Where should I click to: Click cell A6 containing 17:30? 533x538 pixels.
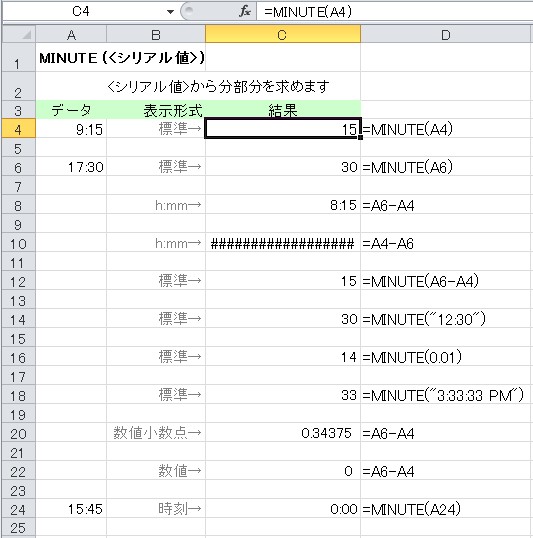coord(71,166)
